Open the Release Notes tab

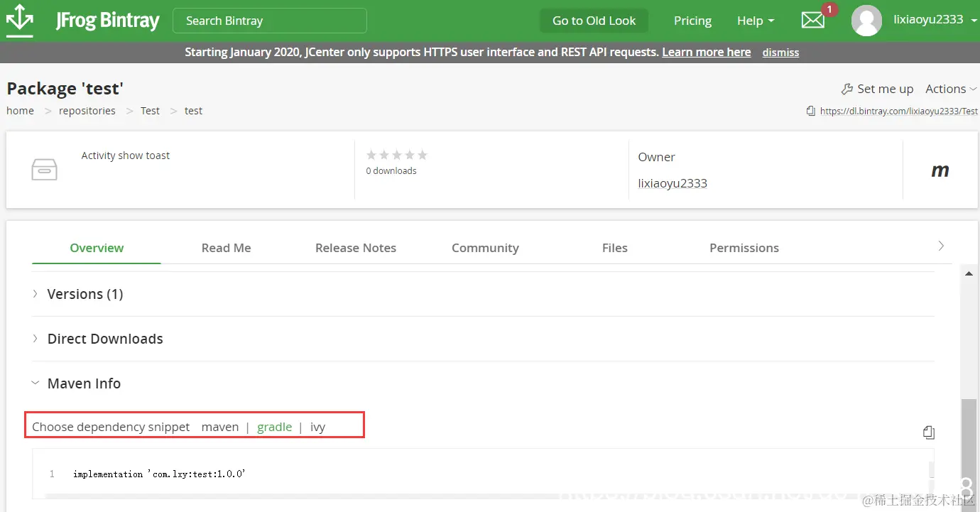pyautogui.click(x=356, y=248)
